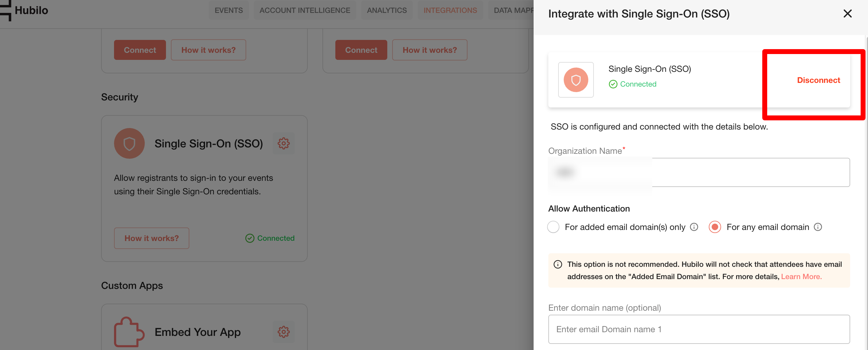Select For any email domain option
The height and width of the screenshot is (350, 868).
click(715, 227)
